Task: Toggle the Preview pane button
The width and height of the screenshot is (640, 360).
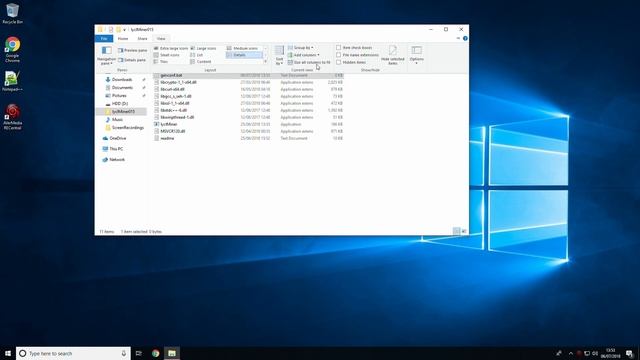Action: [x=132, y=50]
